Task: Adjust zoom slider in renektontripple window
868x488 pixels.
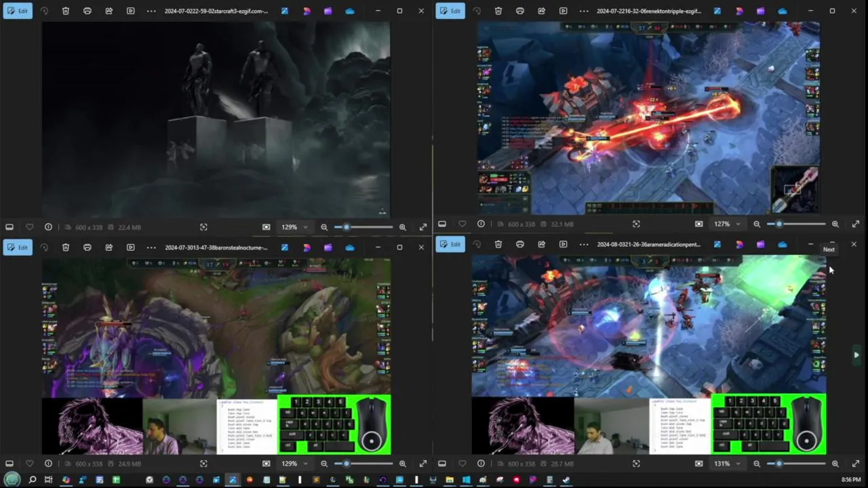Action: pos(796,224)
